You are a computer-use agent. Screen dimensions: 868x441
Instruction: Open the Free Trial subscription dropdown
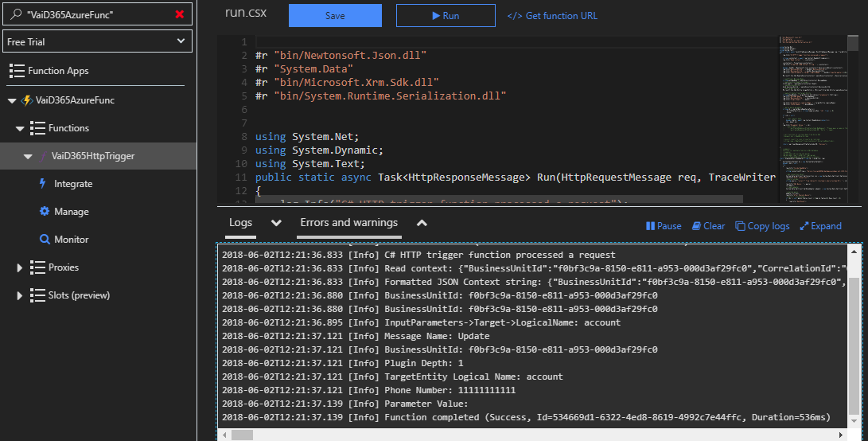97,41
